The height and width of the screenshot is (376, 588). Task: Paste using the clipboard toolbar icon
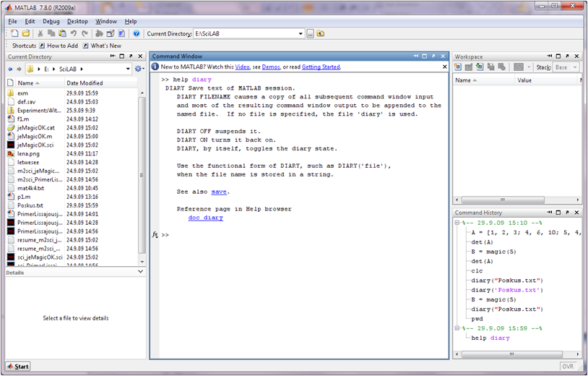[62, 33]
